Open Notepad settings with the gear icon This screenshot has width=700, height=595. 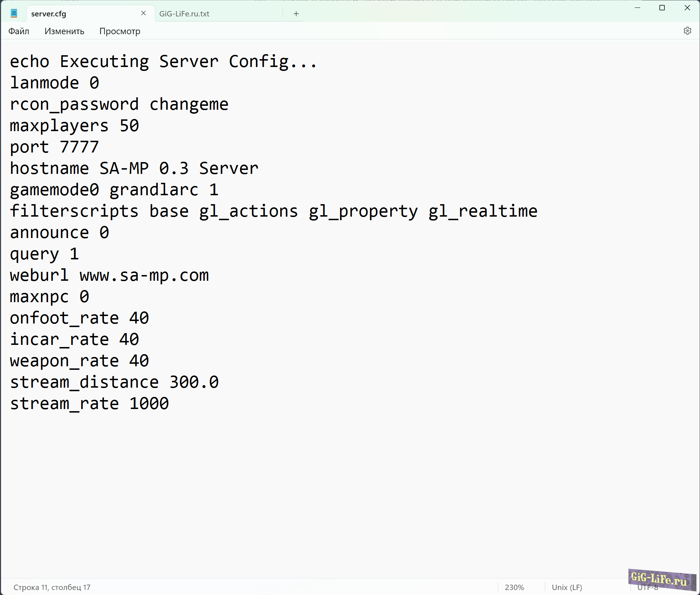pos(688,31)
